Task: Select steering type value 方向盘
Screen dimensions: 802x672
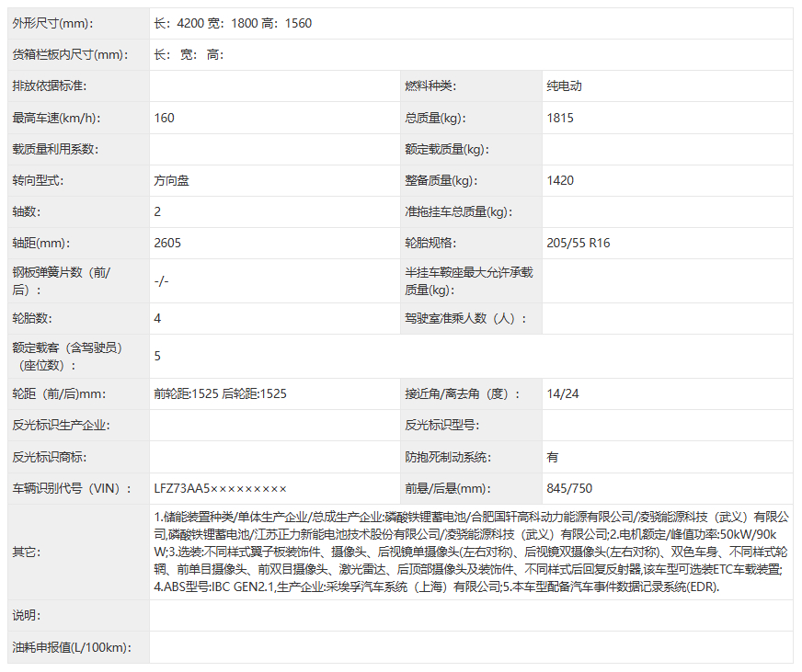Action: point(171,180)
